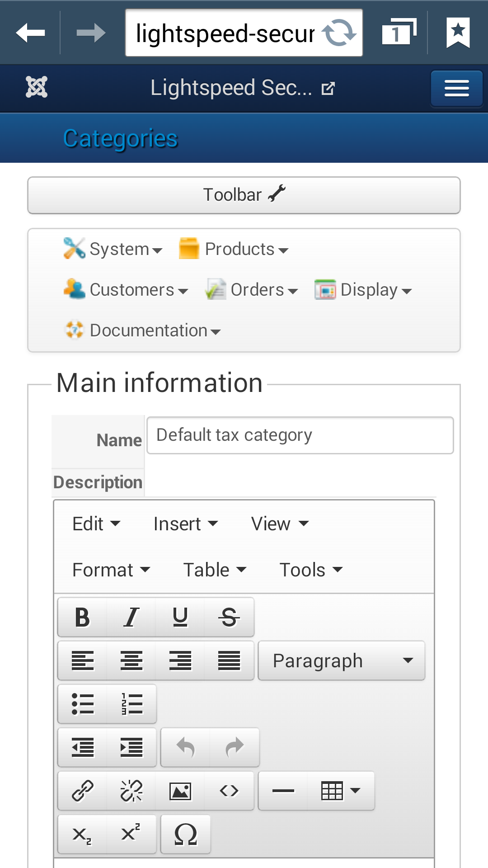488x868 pixels.
Task: Click the Toolbar button
Action: pyautogui.click(x=244, y=195)
